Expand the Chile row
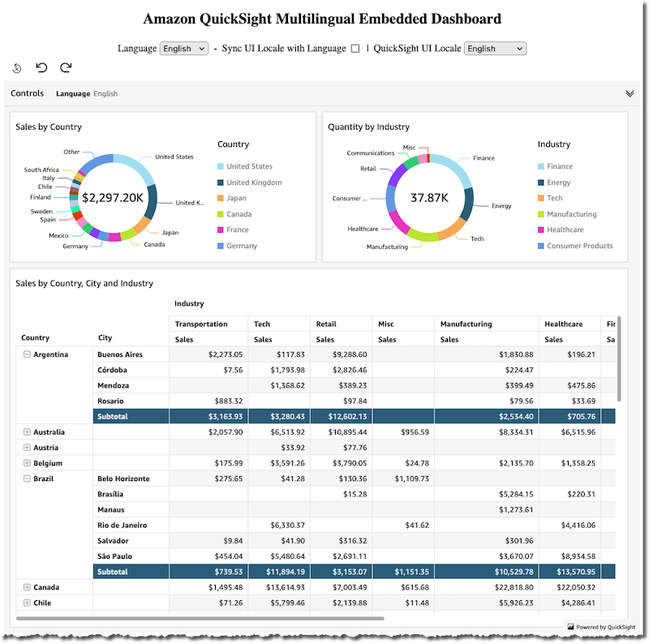Screen dimensions: 649x644 (x=27, y=603)
